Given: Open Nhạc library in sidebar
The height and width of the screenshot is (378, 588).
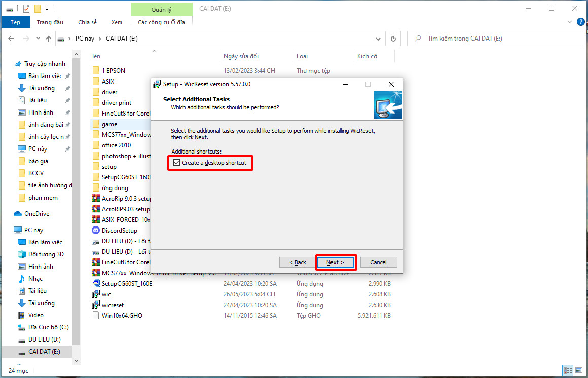Looking at the screenshot, I should pos(35,279).
